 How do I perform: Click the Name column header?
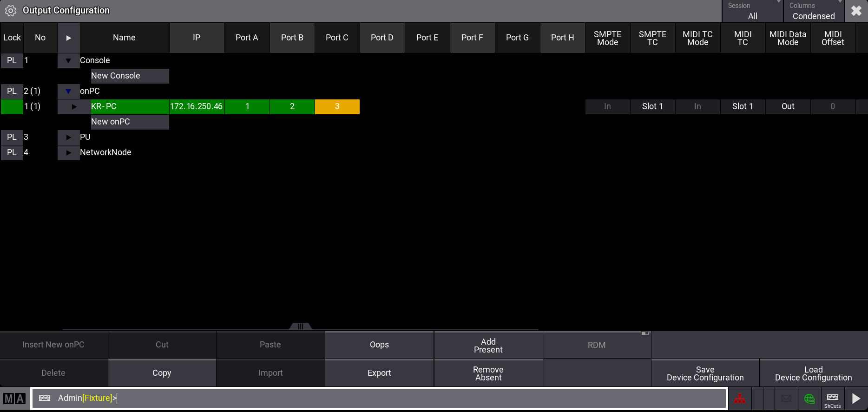[124, 38]
